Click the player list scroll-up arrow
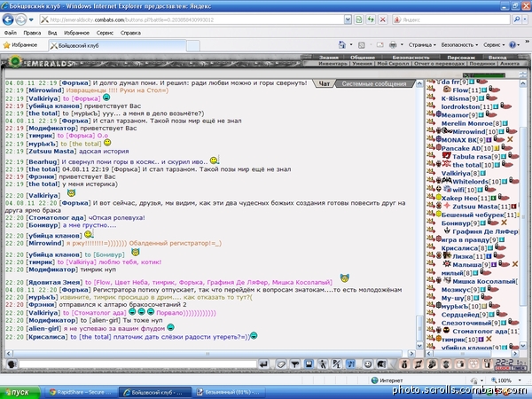The height and width of the screenshot is (399, 532). click(523, 83)
